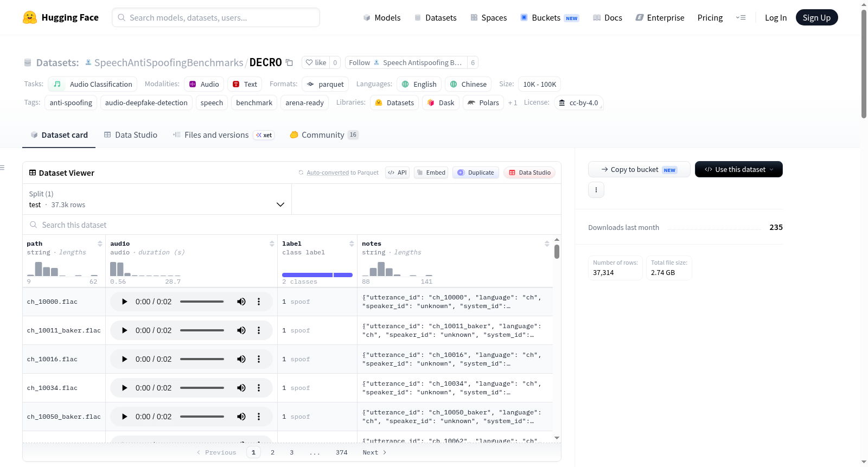Switch to the Data Studio tab
This screenshot has height=467, width=868.
tap(131, 135)
